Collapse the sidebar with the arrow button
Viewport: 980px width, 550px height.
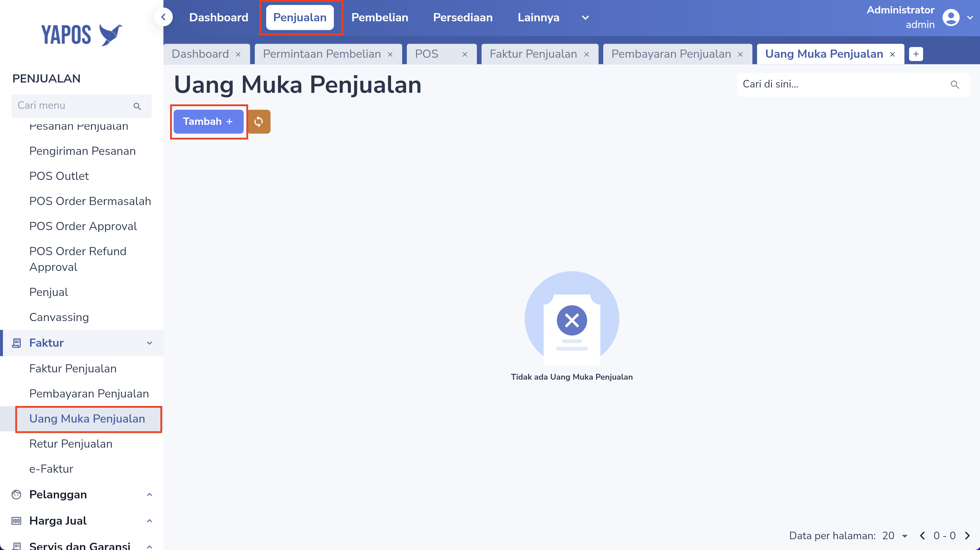click(x=164, y=17)
